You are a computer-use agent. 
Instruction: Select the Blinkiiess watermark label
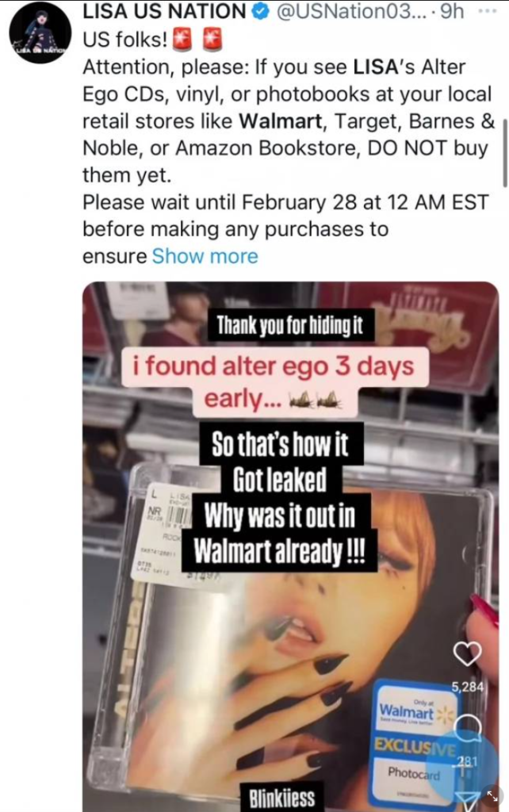(281, 798)
